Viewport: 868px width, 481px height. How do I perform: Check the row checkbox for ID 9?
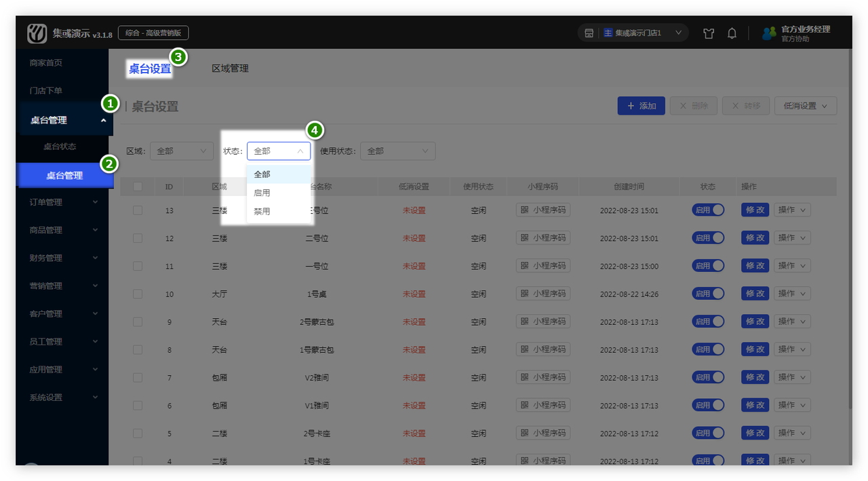click(x=138, y=322)
